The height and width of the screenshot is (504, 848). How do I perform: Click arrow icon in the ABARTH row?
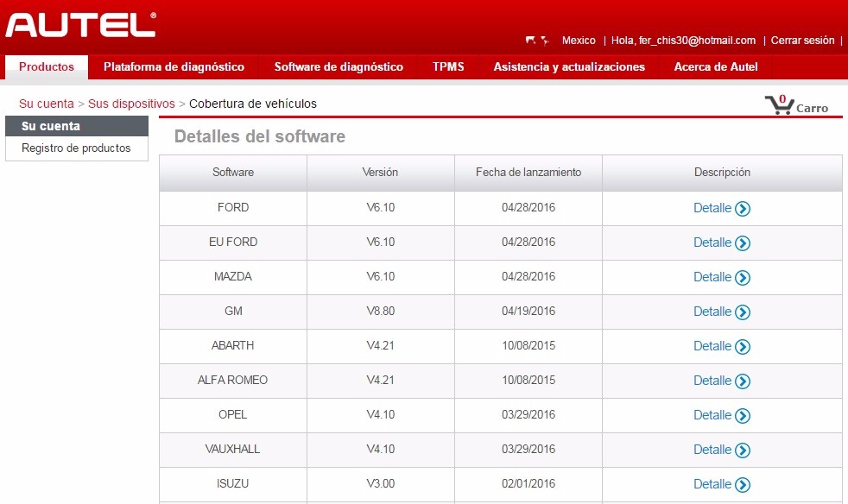coord(743,347)
